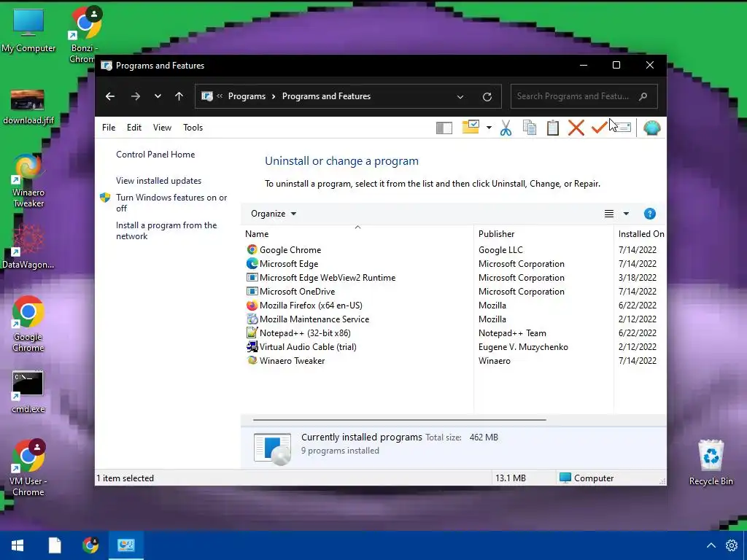Image resolution: width=747 pixels, height=560 pixels.
Task: Open the DataWagon desktop shortcut
Action: (28, 246)
